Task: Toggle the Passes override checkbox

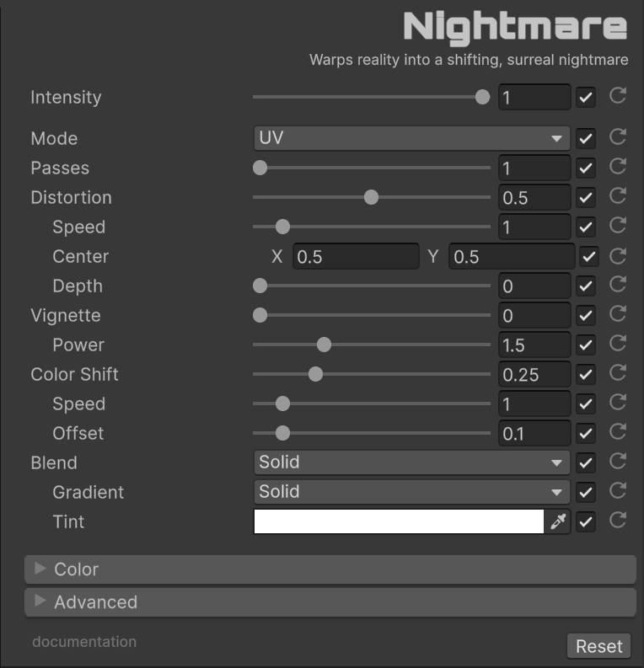Action: pyautogui.click(x=586, y=168)
